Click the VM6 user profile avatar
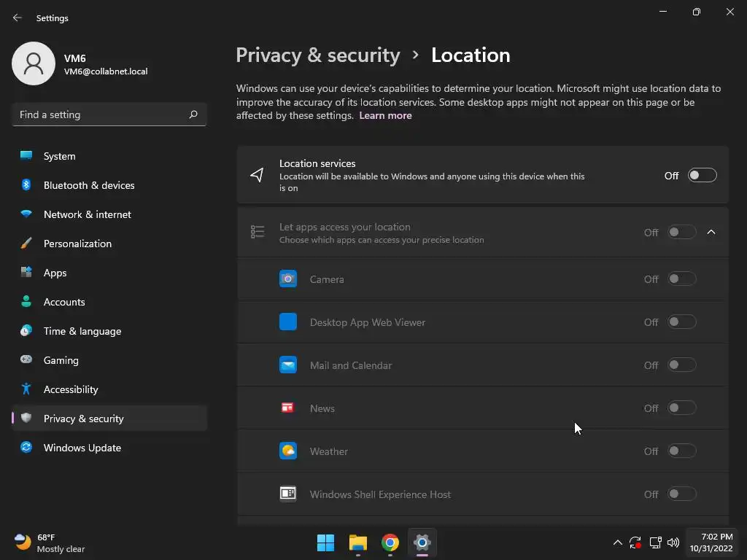747x560 pixels. coord(34,63)
